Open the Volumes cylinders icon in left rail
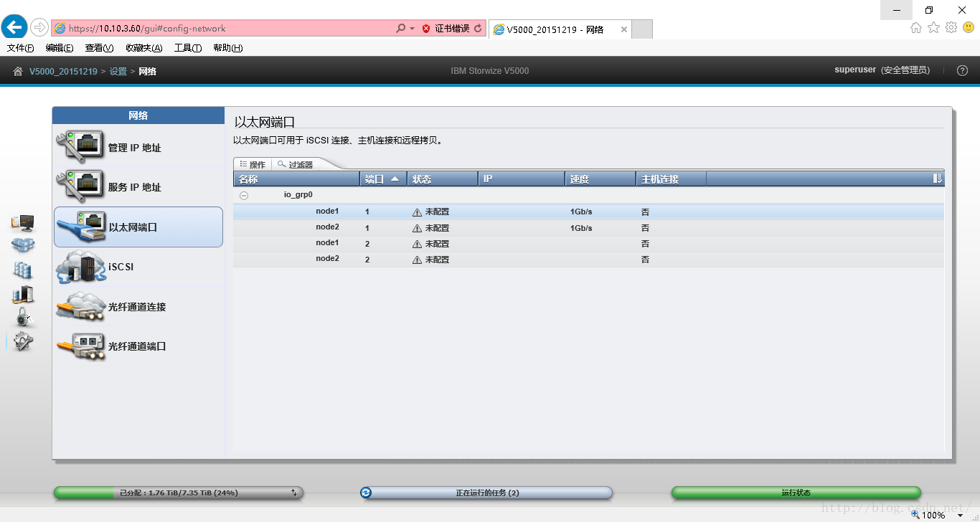This screenshot has width=980, height=522. tap(23, 270)
